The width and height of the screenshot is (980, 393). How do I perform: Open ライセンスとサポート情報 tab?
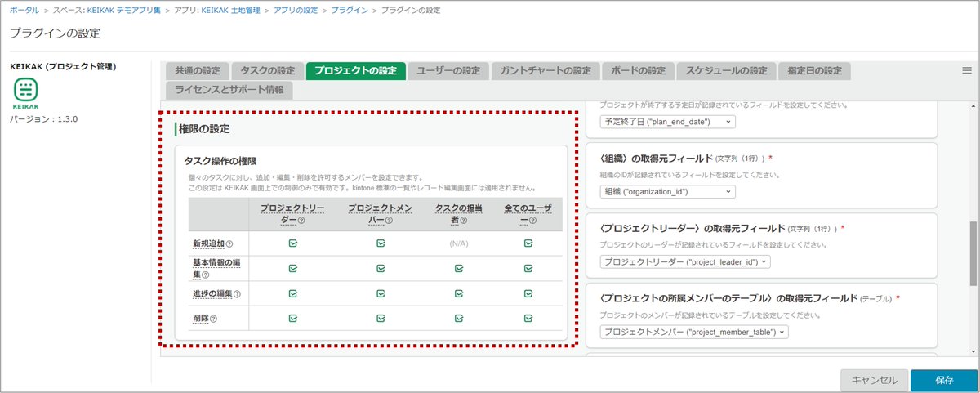click(229, 90)
